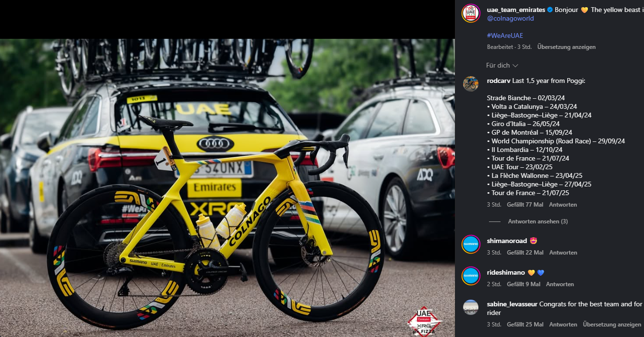Click the rodcarv commenter avatar
This screenshot has height=337, width=644.
[x=471, y=83]
